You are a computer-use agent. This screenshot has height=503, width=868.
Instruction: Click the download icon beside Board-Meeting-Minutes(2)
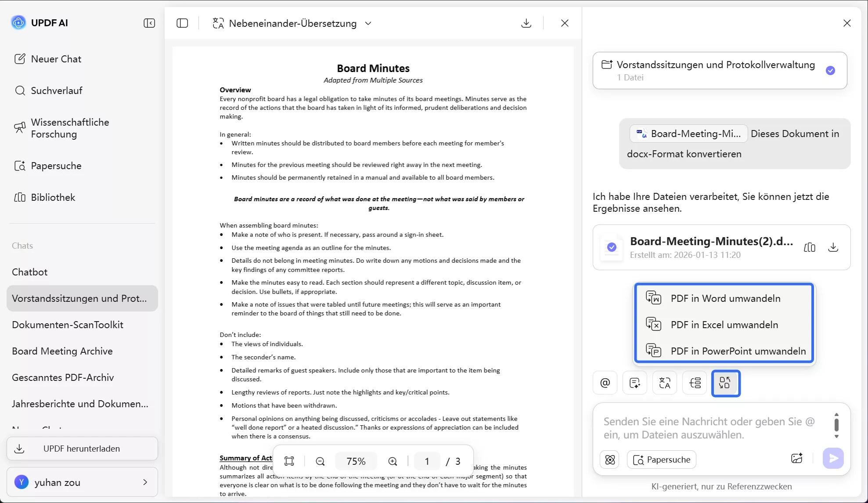point(833,247)
